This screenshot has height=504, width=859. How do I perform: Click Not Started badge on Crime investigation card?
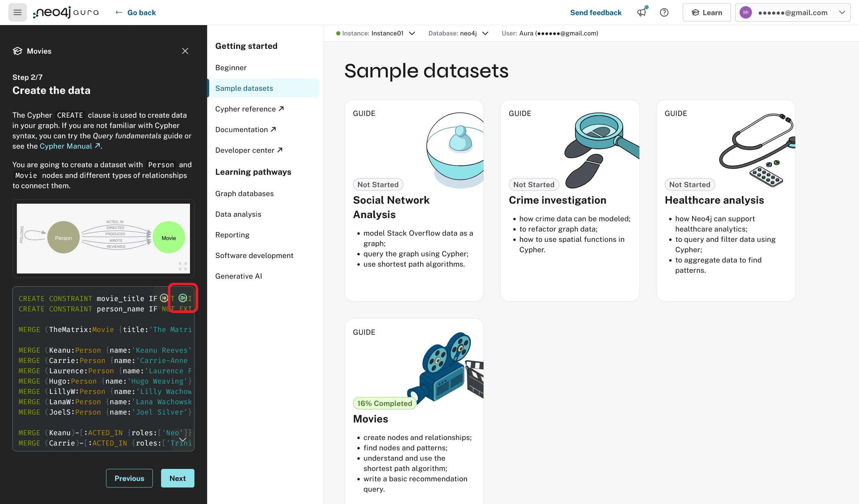534,185
